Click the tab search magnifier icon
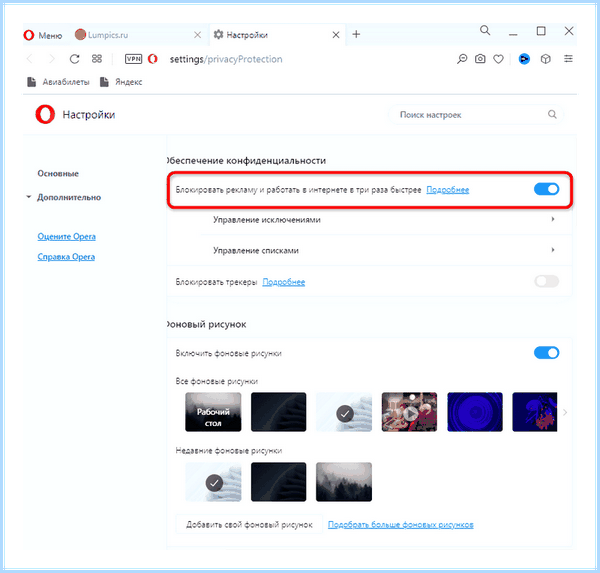This screenshot has height=573, width=600. coord(485,30)
